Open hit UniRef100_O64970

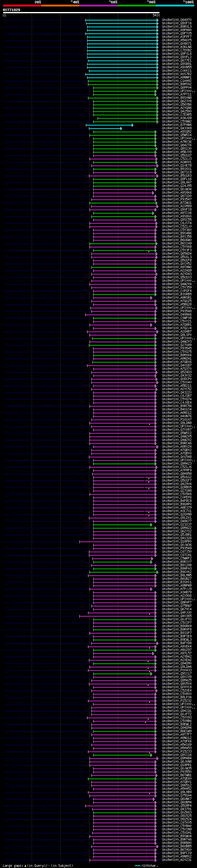tap(177, 20)
